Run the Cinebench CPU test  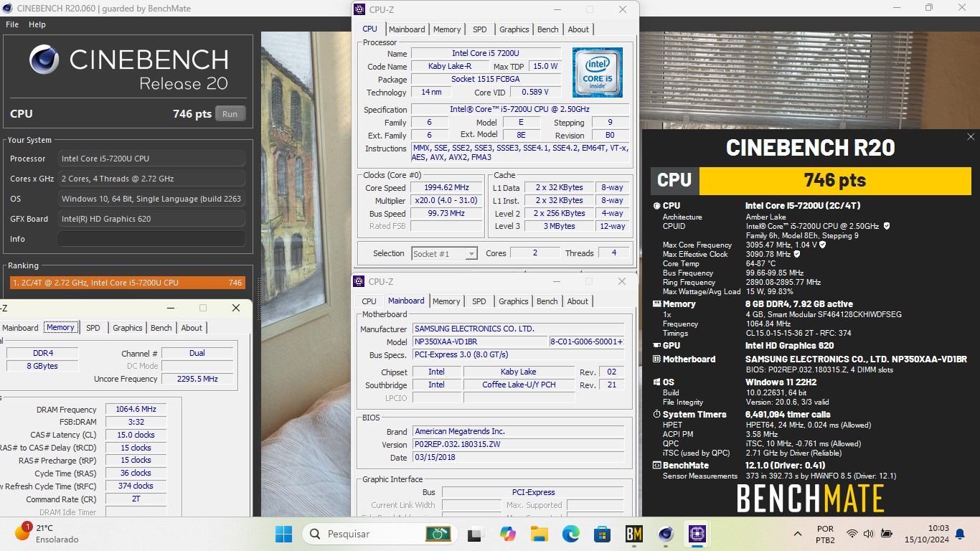230,114
